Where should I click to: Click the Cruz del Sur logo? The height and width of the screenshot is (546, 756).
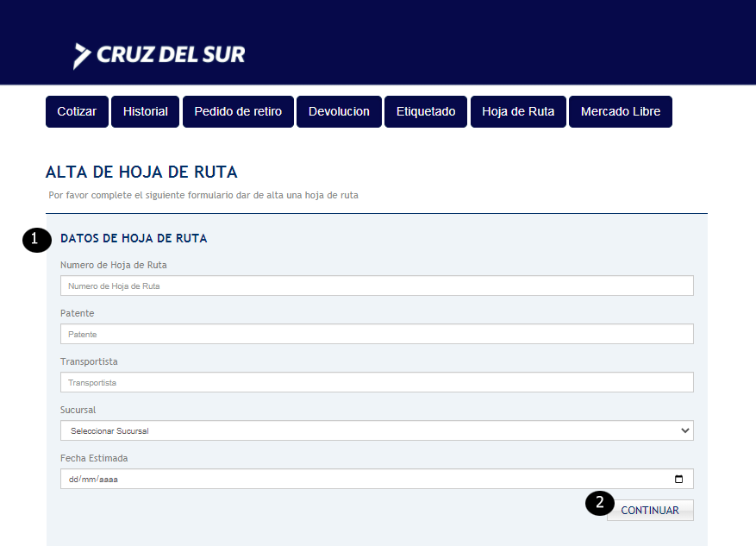coord(159,54)
